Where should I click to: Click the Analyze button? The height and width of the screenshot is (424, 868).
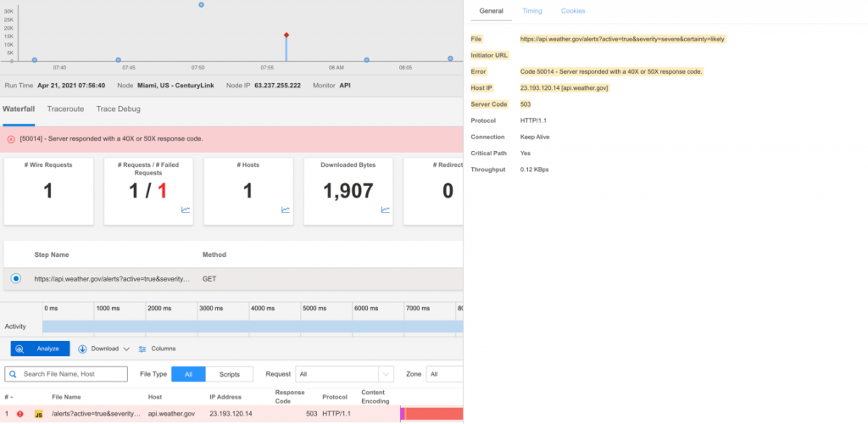click(41, 349)
